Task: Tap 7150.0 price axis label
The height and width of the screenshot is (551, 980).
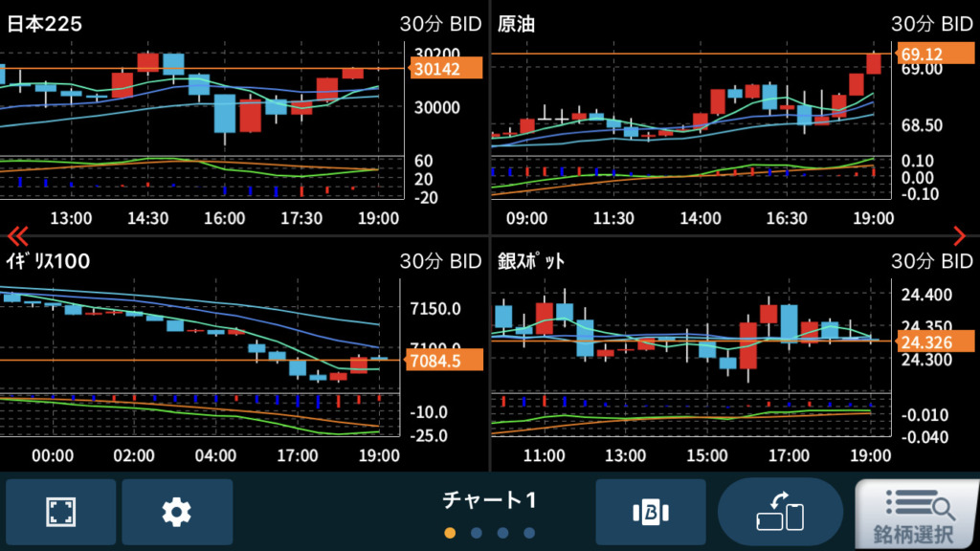Action: (x=435, y=309)
